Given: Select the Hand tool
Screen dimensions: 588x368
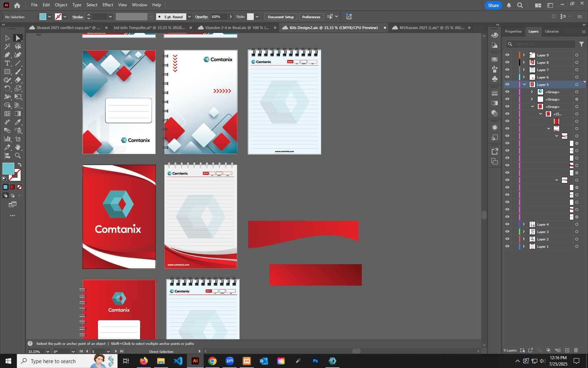Looking at the screenshot, I should 18,147.
